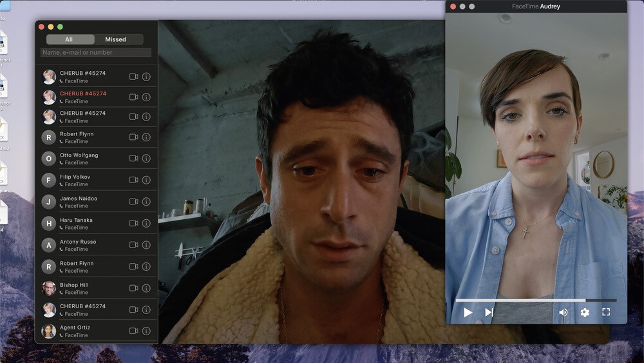Skip to next in Audrey video player
644x363 pixels.
click(489, 313)
